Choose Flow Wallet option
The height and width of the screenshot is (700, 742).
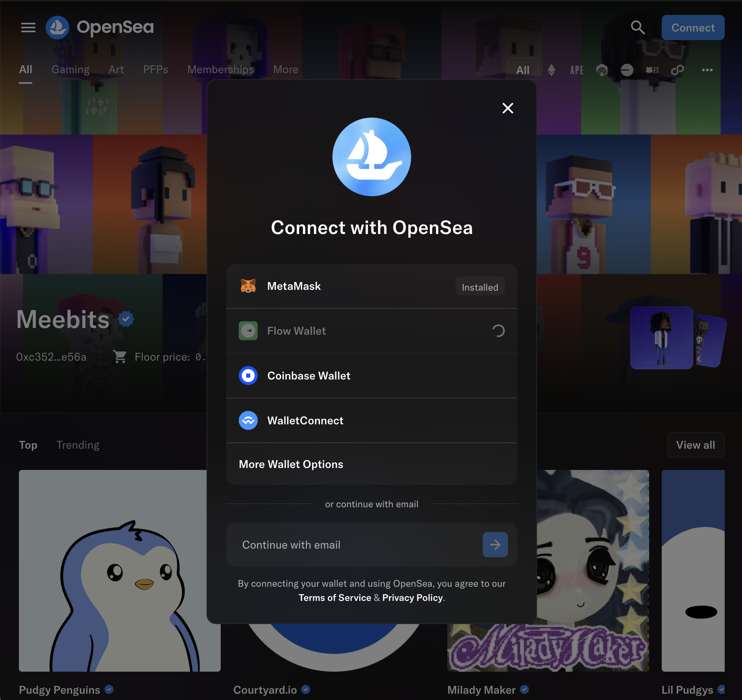coord(372,331)
